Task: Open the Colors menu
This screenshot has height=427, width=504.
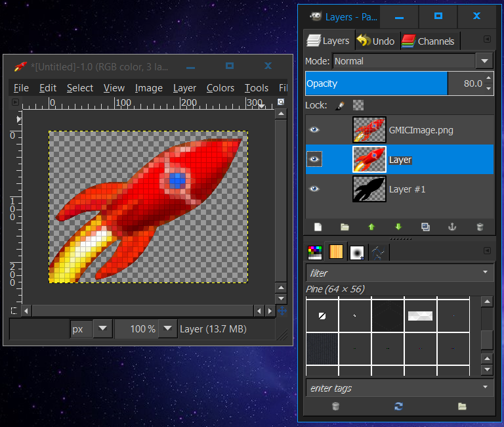Action: tap(220, 88)
